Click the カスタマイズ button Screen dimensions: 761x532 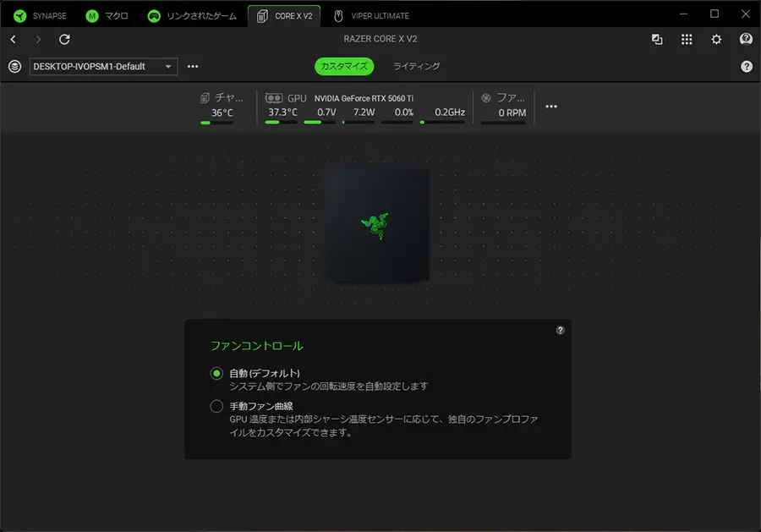click(344, 66)
